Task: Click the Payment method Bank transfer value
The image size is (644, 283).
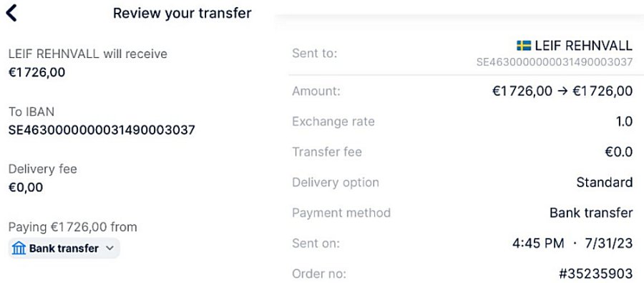Action: coord(592,213)
